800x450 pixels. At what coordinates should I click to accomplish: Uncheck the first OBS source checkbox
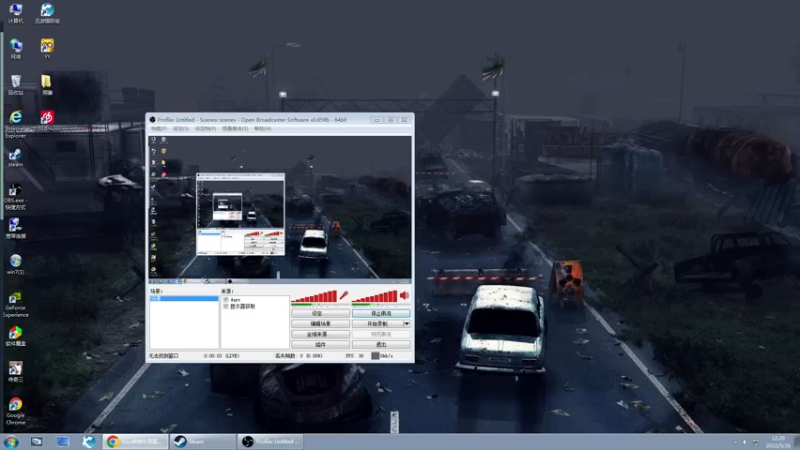pos(226,300)
